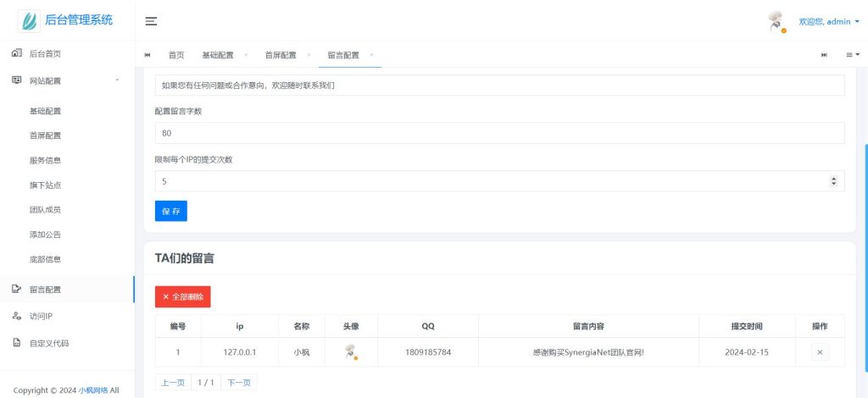868x398 pixels.
Task: Click the IP submission limit field
Action: 500,180
